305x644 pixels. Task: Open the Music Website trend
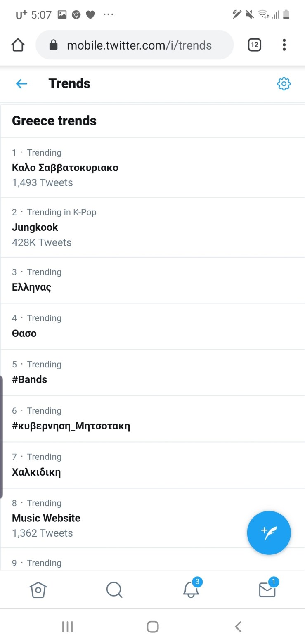46,518
